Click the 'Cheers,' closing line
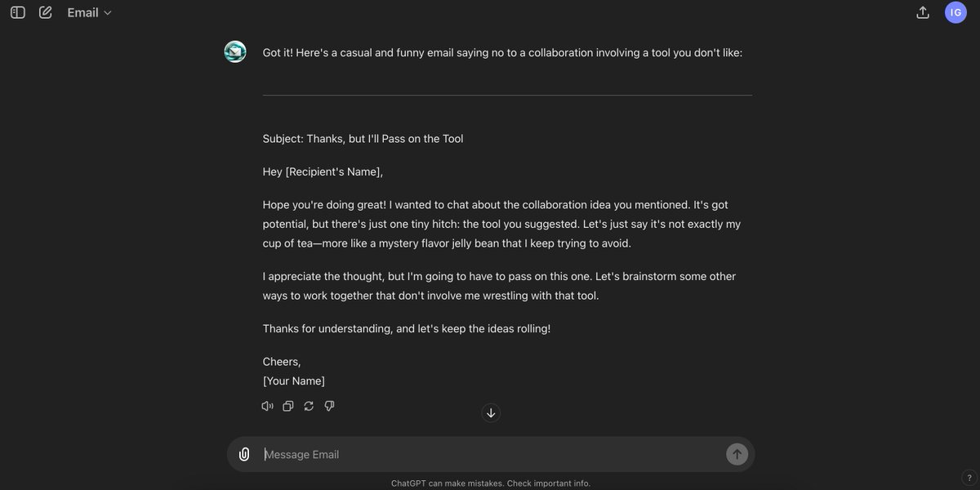Image resolution: width=980 pixels, height=490 pixels. (x=282, y=361)
